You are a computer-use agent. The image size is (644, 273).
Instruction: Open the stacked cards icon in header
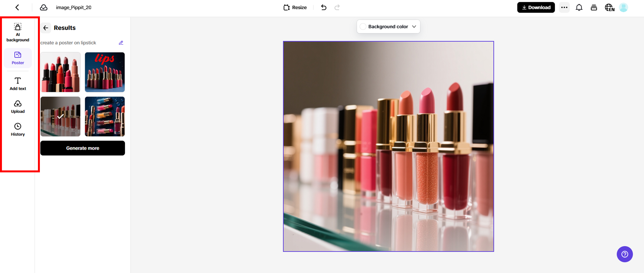pyautogui.click(x=594, y=7)
